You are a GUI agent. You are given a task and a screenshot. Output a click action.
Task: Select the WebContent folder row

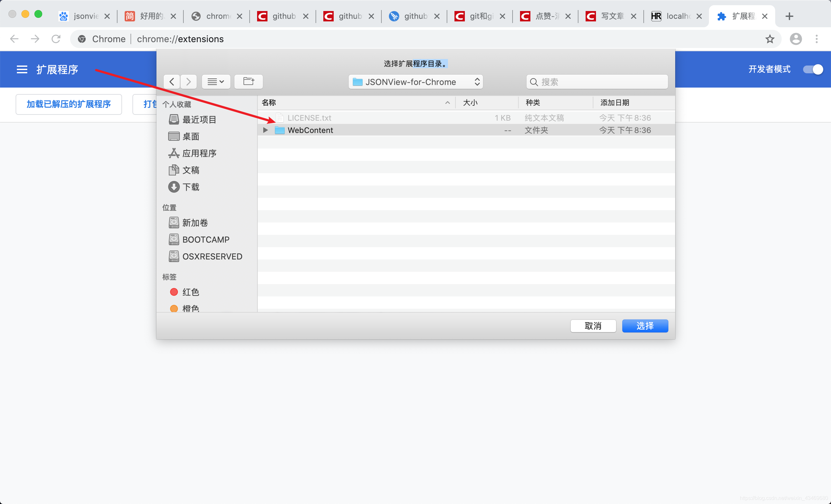[466, 130]
